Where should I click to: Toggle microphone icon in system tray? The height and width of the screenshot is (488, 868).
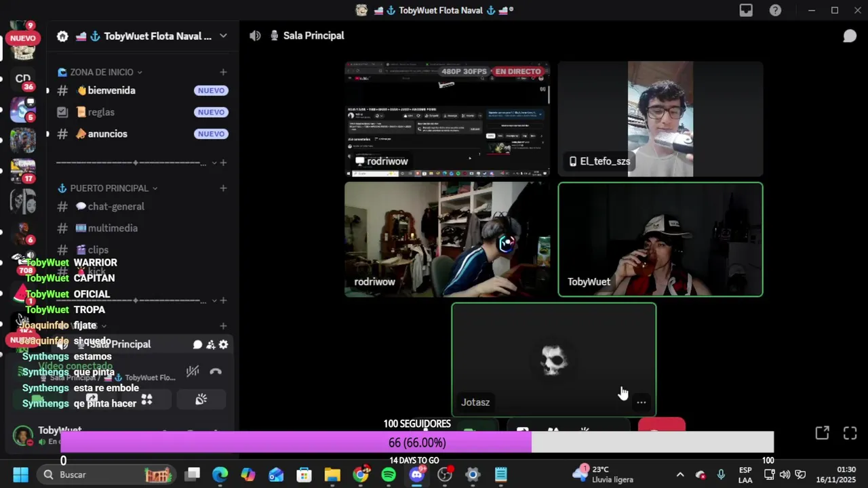coord(721,474)
